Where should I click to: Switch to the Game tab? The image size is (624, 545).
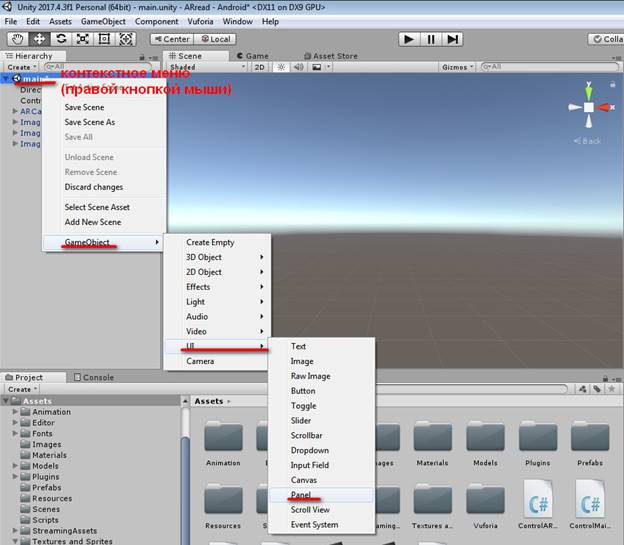point(253,56)
